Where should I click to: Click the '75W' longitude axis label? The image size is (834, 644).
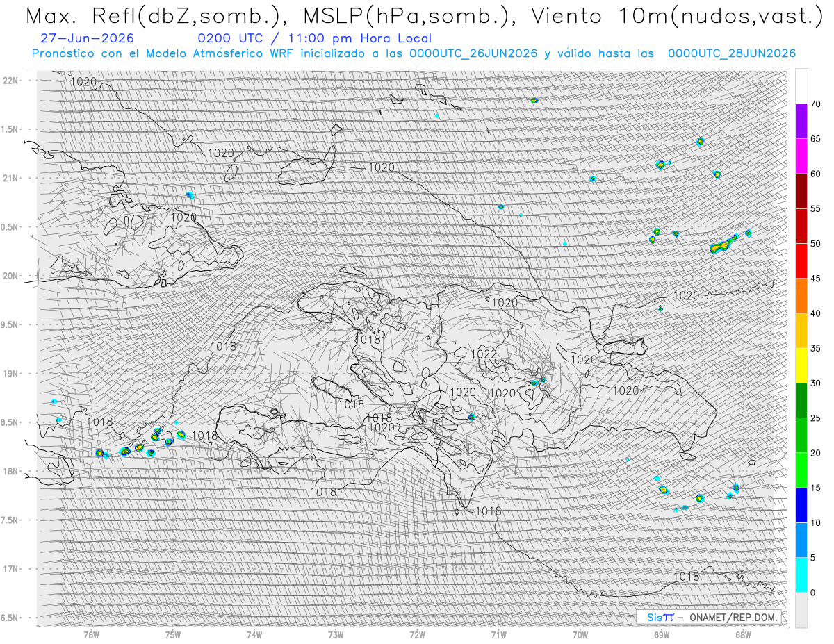(172, 634)
